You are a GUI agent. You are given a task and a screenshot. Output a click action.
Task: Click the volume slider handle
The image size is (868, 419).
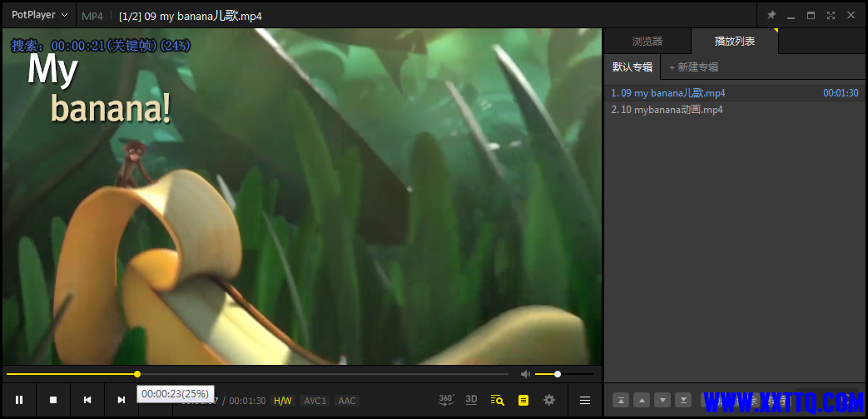(x=558, y=374)
